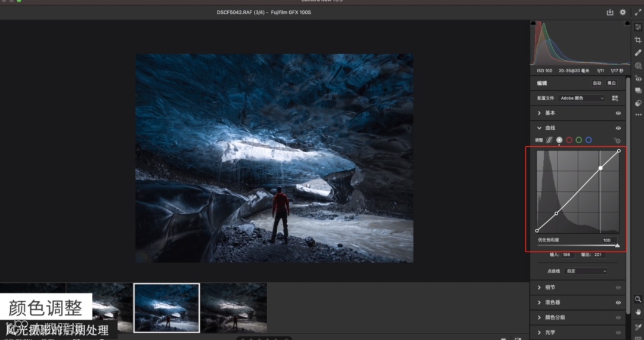Image resolution: width=644 pixels, height=340 pixels.
Task: Toggle highlight clipping warning on histogram
Action: click(x=627, y=23)
